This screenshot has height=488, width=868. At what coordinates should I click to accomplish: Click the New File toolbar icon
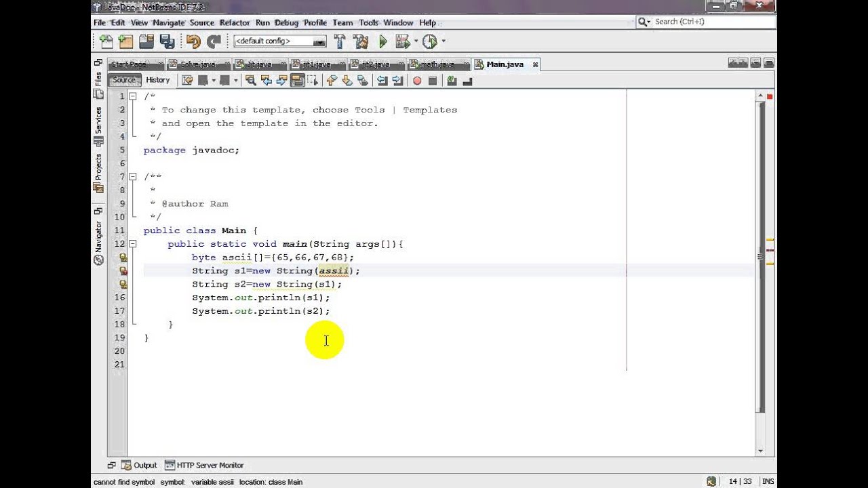[106, 41]
